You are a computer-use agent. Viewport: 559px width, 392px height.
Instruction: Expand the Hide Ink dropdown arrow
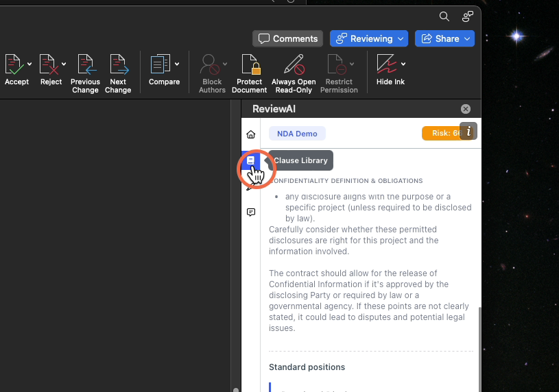[x=403, y=64]
